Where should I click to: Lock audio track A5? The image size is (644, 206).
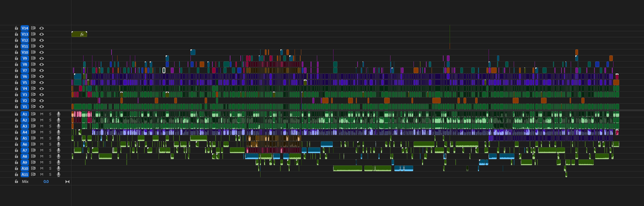pyautogui.click(x=17, y=138)
